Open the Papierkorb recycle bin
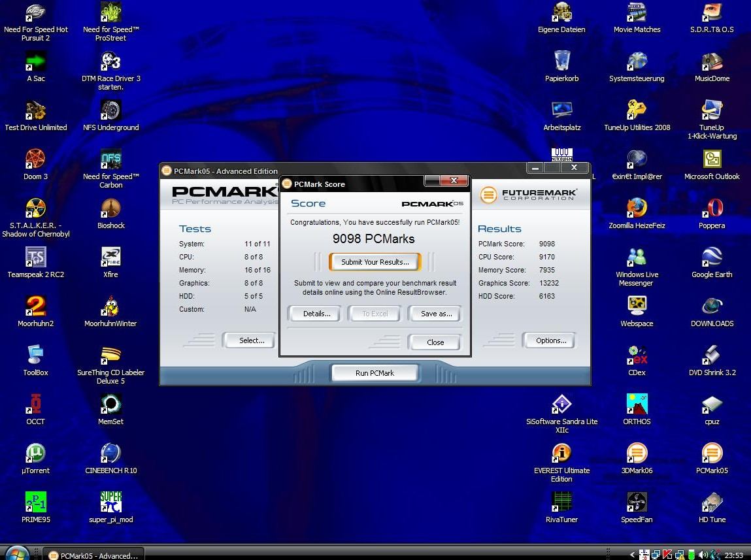Viewport: 751px width, 560px height. 562,61
